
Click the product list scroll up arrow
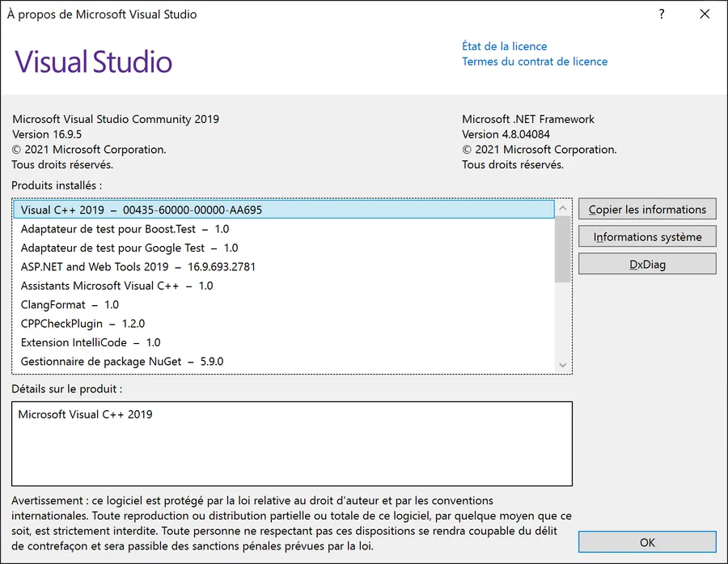click(563, 208)
